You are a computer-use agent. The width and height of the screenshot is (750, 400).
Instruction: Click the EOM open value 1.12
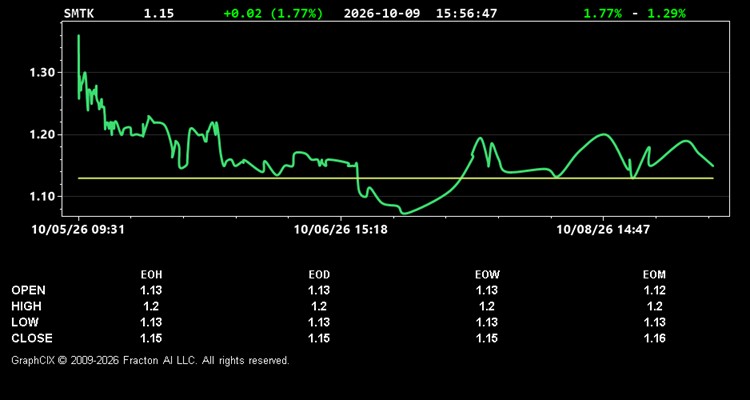click(654, 290)
